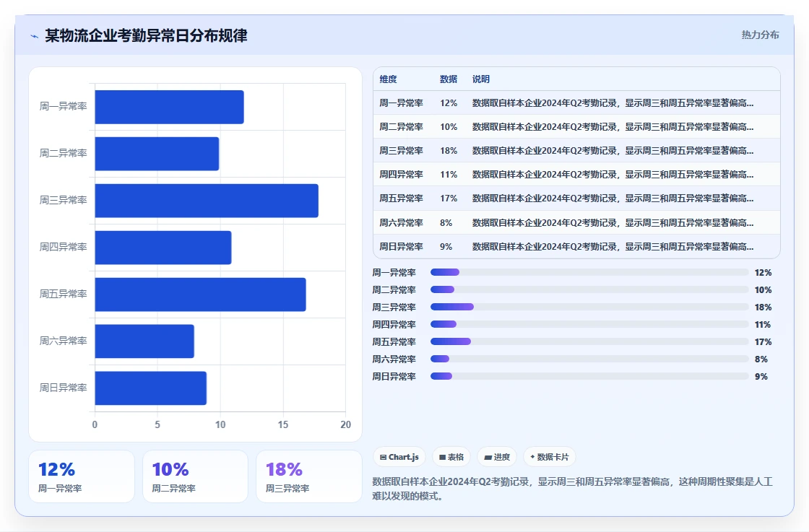Select the 周日异常率 bar in the chart
809x532 pixels.
coord(151,388)
